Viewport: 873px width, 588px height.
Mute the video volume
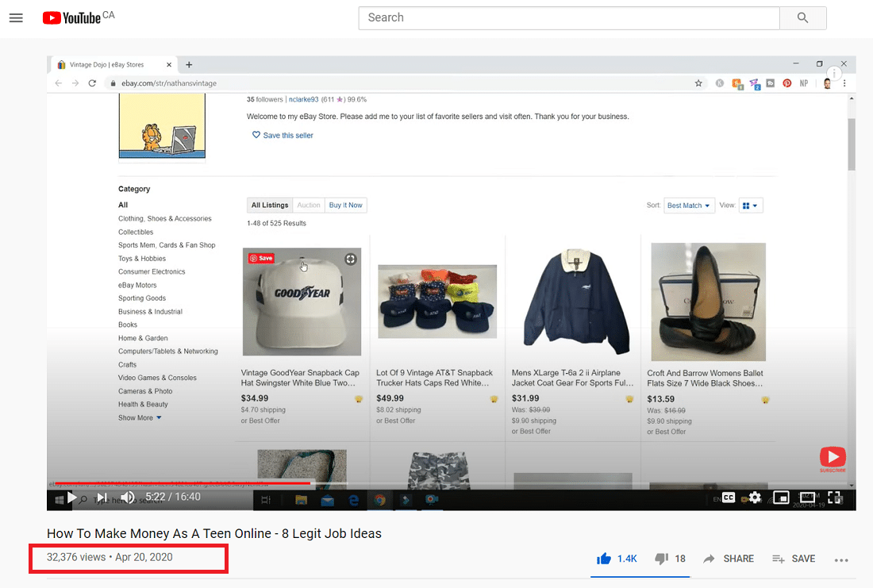(x=128, y=498)
